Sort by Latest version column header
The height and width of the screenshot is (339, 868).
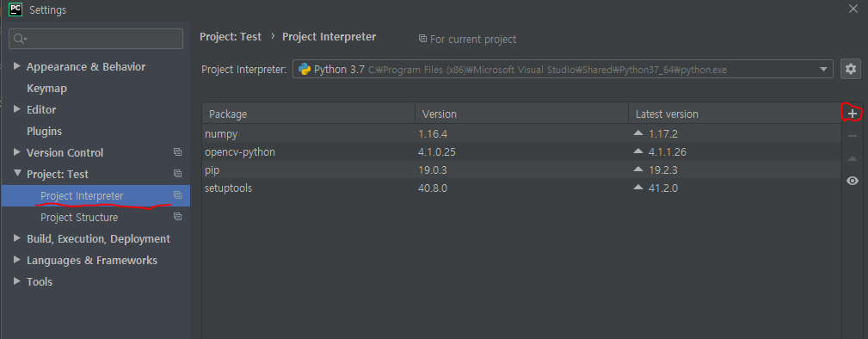point(734,114)
